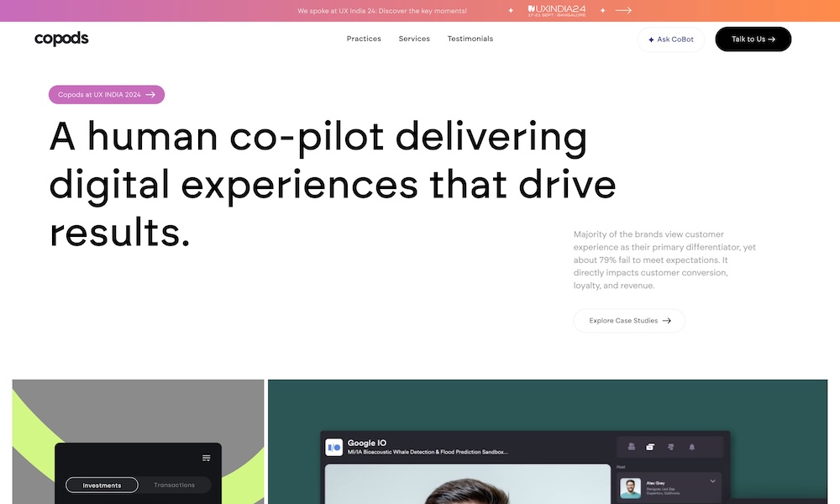Screen dimensions: 840x504
Task: Click the hamburger menu icon on the Investments card
Action: 207,458
